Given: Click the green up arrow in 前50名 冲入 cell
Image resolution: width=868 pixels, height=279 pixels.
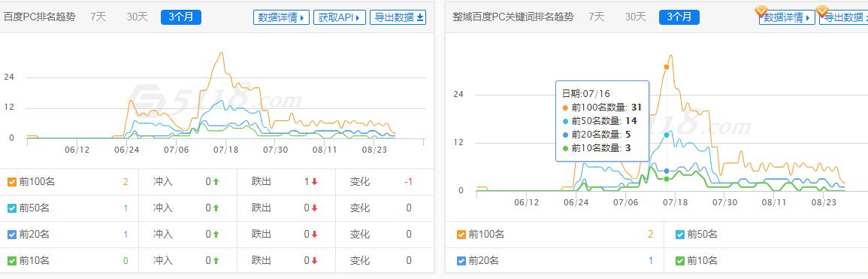Looking at the screenshot, I should point(216,208).
